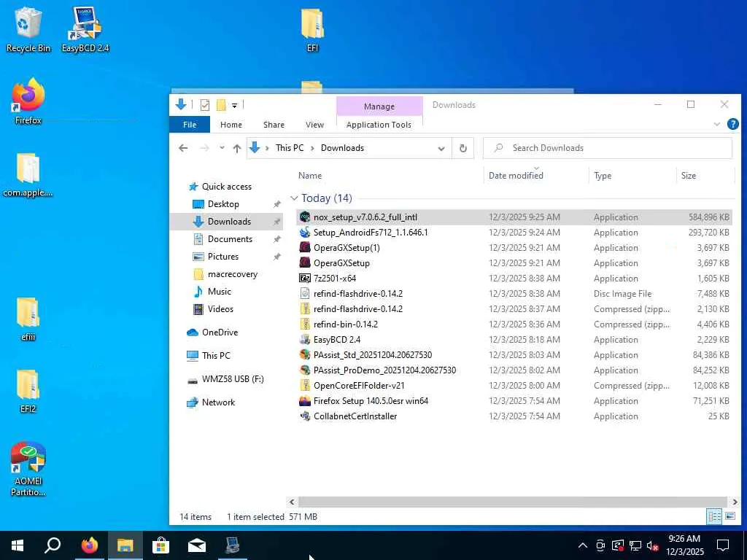Open network status tray icon

[635, 545]
